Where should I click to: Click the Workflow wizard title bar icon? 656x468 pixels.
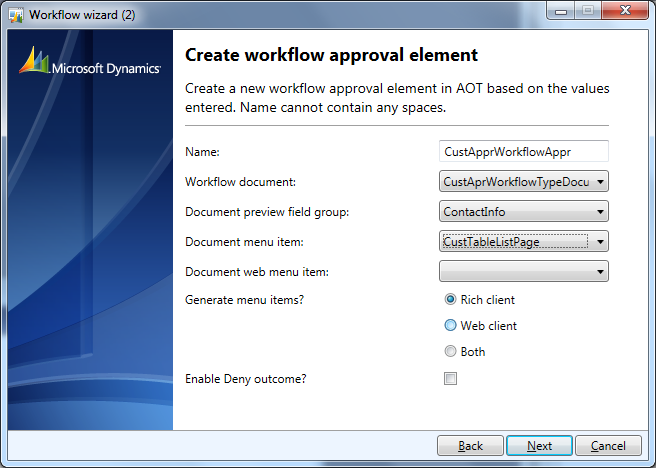[x=16, y=15]
